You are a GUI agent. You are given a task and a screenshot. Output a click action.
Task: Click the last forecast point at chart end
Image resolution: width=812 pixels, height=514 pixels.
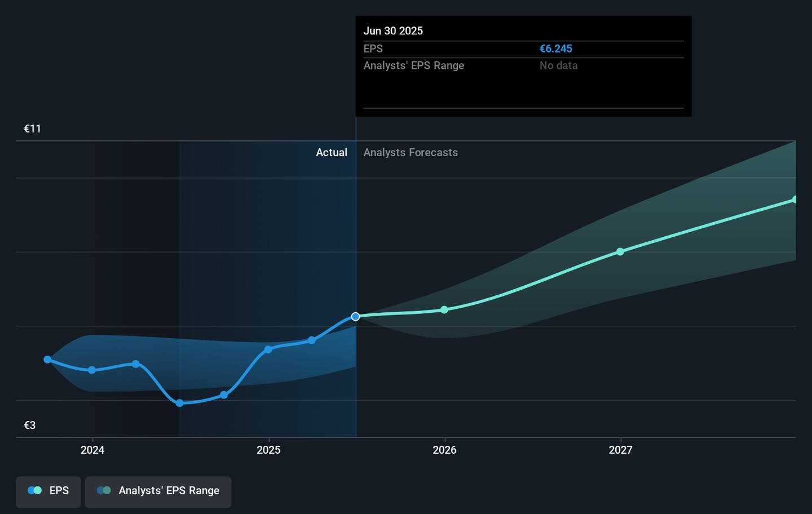(795, 200)
